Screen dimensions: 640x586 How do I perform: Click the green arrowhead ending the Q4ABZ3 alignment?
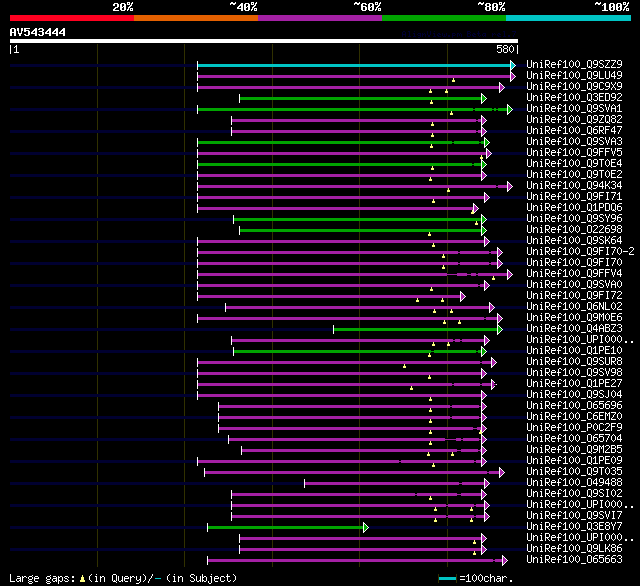coord(500,329)
